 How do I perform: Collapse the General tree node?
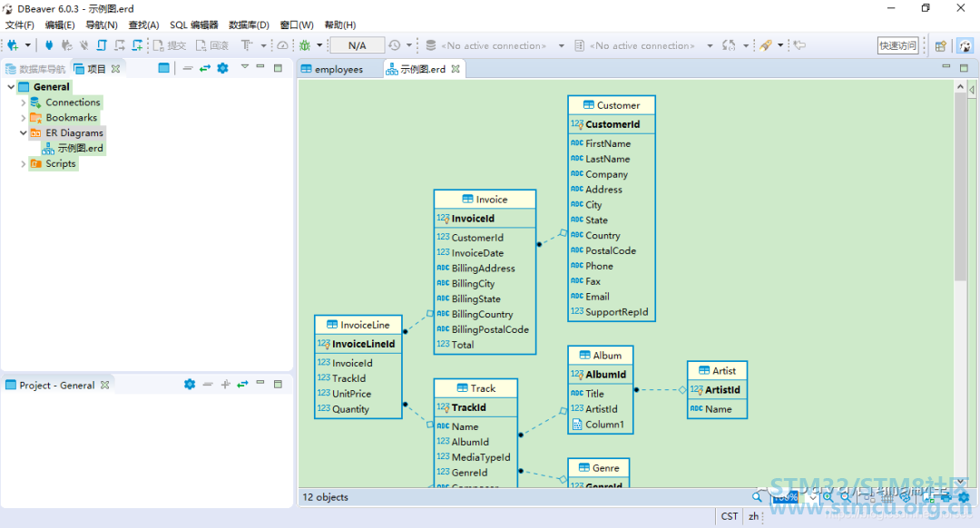(11, 87)
